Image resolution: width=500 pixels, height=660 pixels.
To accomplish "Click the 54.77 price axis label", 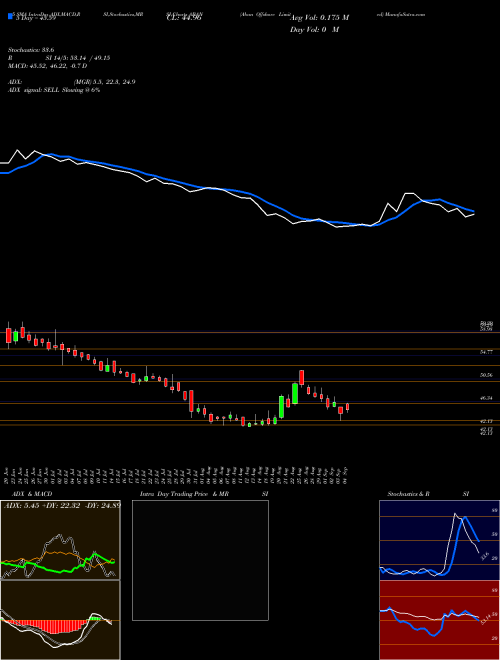I will click(486, 352).
